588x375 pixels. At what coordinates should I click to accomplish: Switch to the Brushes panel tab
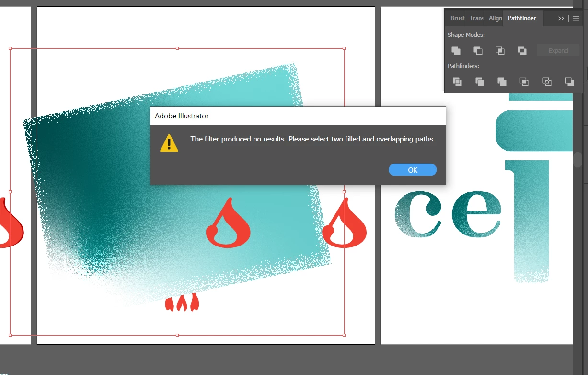(x=457, y=18)
